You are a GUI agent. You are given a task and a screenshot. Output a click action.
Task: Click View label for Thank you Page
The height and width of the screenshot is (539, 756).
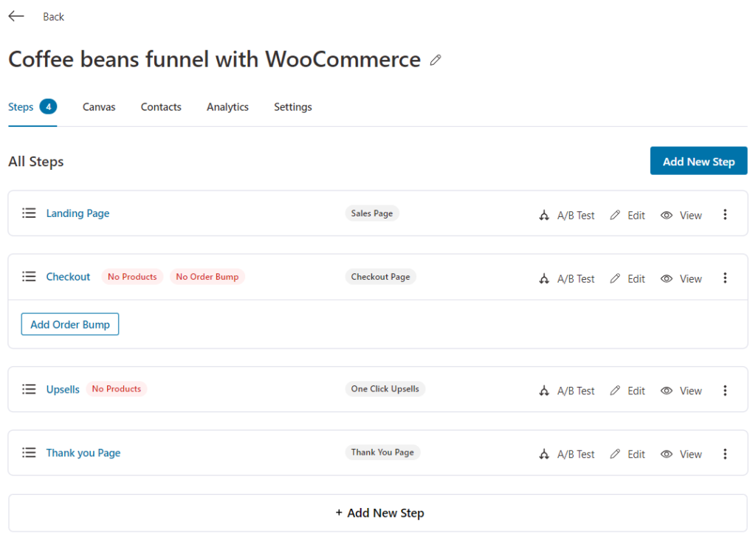click(x=690, y=455)
